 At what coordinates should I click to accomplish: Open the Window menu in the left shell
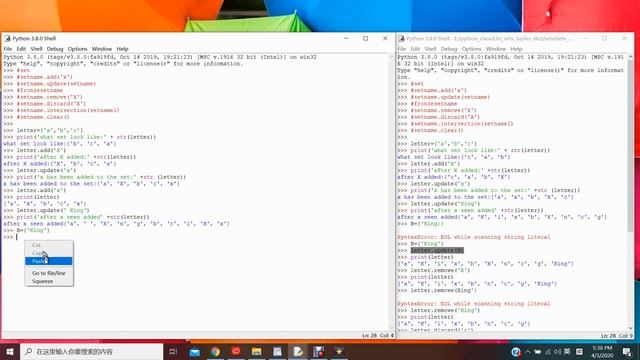(102, 49)
